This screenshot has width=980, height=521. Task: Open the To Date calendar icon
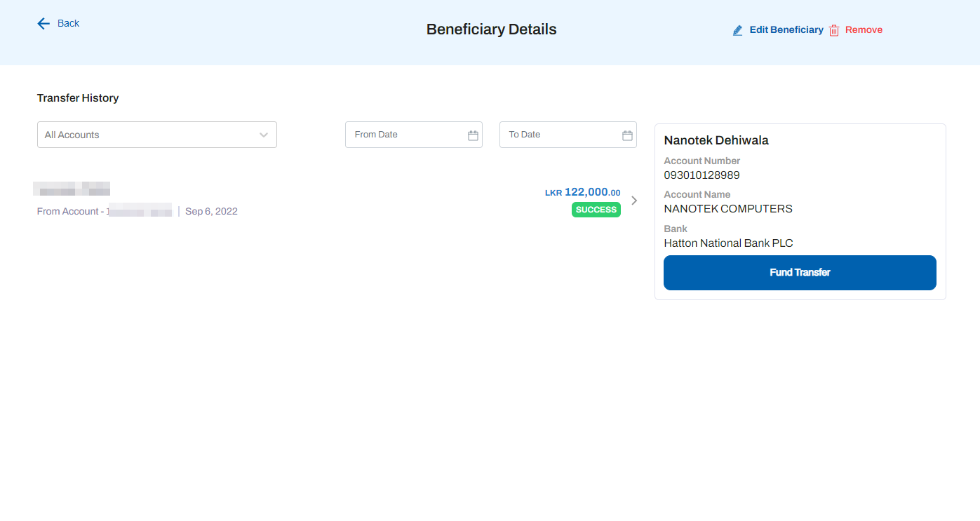tap(627, 135)
